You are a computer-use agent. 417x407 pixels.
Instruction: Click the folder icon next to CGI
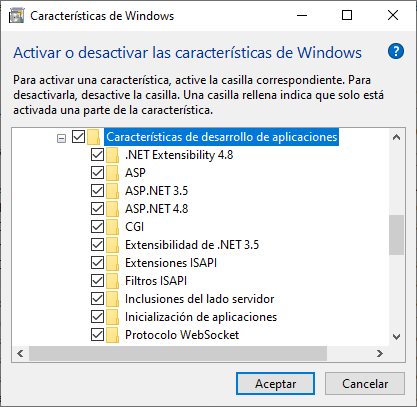pos(112,227)
